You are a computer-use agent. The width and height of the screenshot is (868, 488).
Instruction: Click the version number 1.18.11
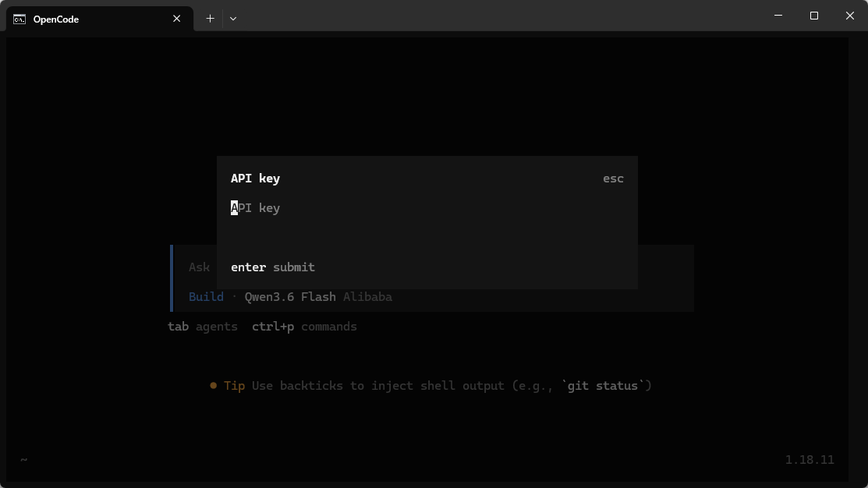(x=810, y=460)
